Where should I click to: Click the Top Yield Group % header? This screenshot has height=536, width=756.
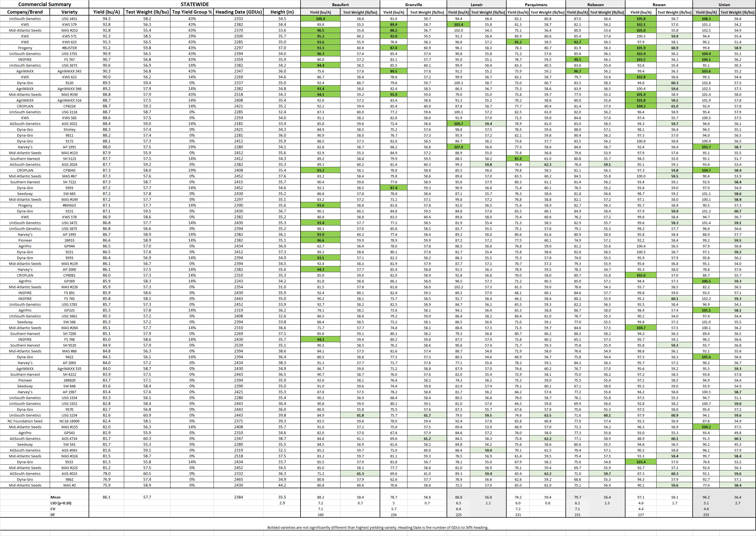[192, 12]
